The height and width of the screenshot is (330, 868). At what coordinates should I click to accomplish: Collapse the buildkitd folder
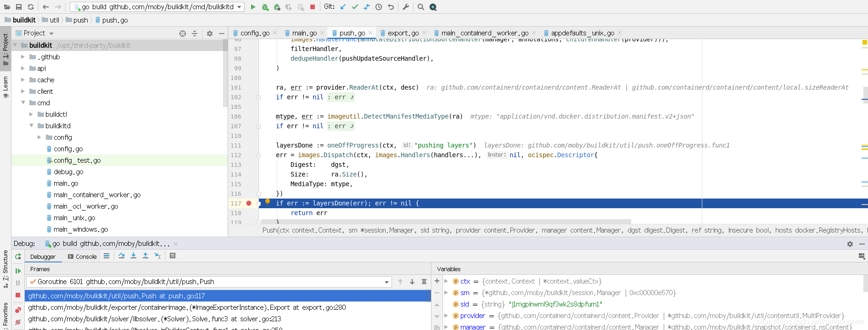31,125
